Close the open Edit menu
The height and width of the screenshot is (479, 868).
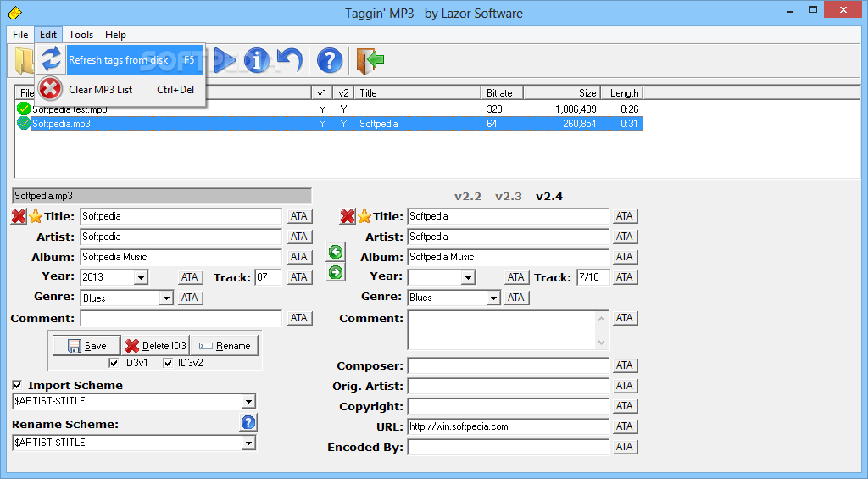coord(48,34)
